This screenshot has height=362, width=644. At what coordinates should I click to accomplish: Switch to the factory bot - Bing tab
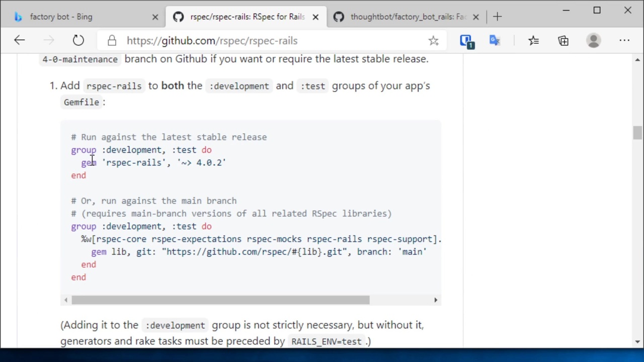[60, 17]
